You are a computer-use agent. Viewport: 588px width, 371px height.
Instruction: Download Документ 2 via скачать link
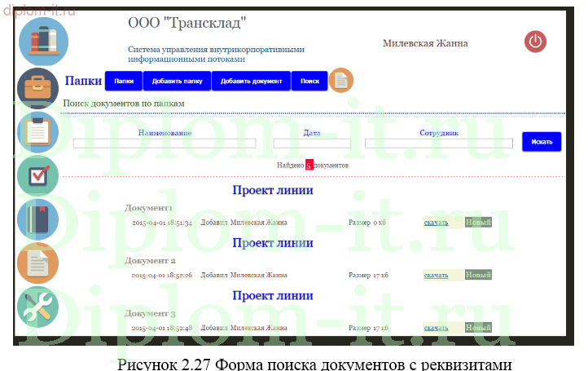(437, 276)
